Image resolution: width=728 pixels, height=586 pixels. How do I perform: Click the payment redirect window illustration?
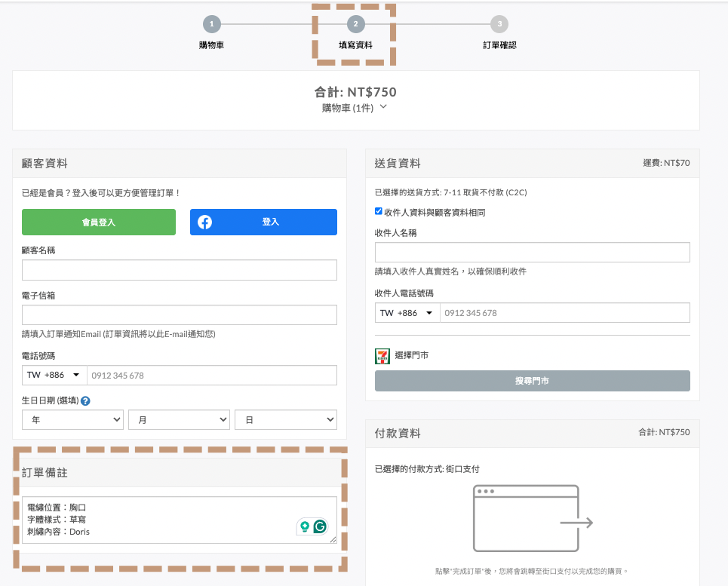(x=533, y=519)
